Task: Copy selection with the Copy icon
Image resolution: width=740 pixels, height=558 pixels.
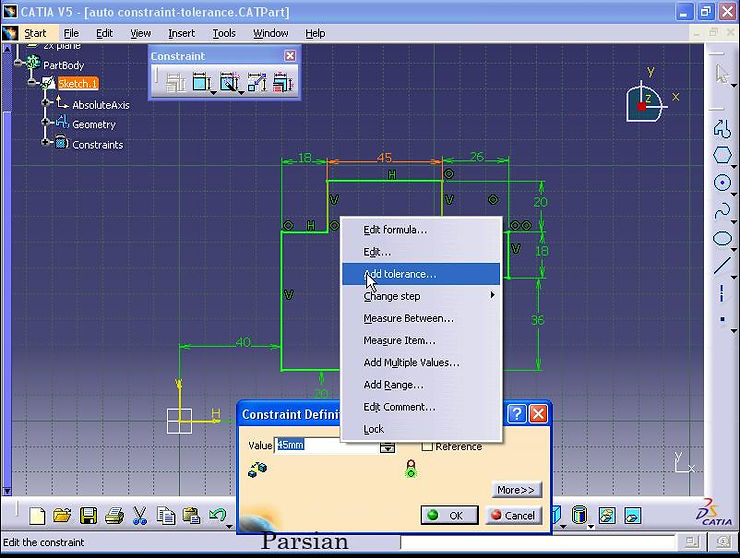Action: click(166, 516)
